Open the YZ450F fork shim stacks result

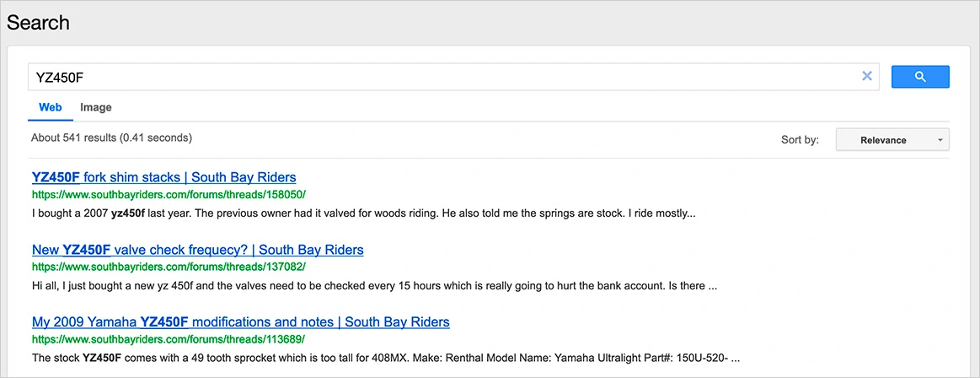point(163,177)
